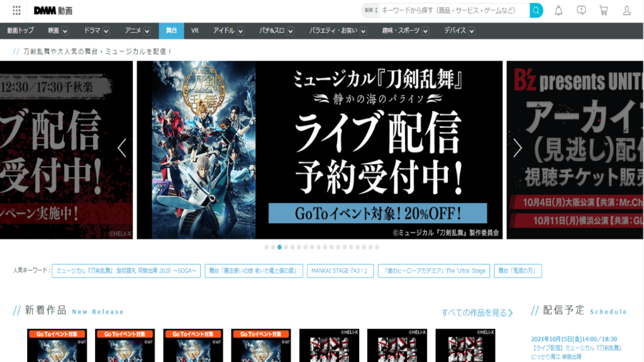Viewport: 644px width, 362px height.
Task: Show the previous carousel banner
Action: 122,148
